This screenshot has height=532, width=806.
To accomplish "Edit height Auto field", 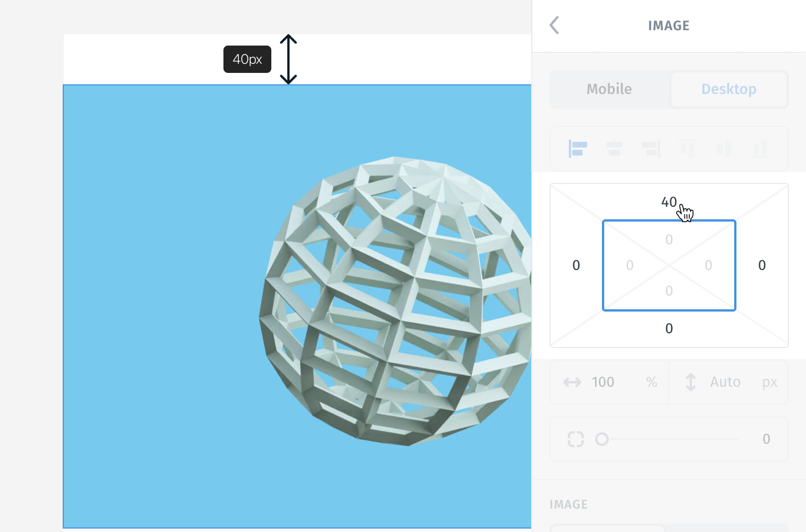I will pyautogui.click(x=726, y=382).
